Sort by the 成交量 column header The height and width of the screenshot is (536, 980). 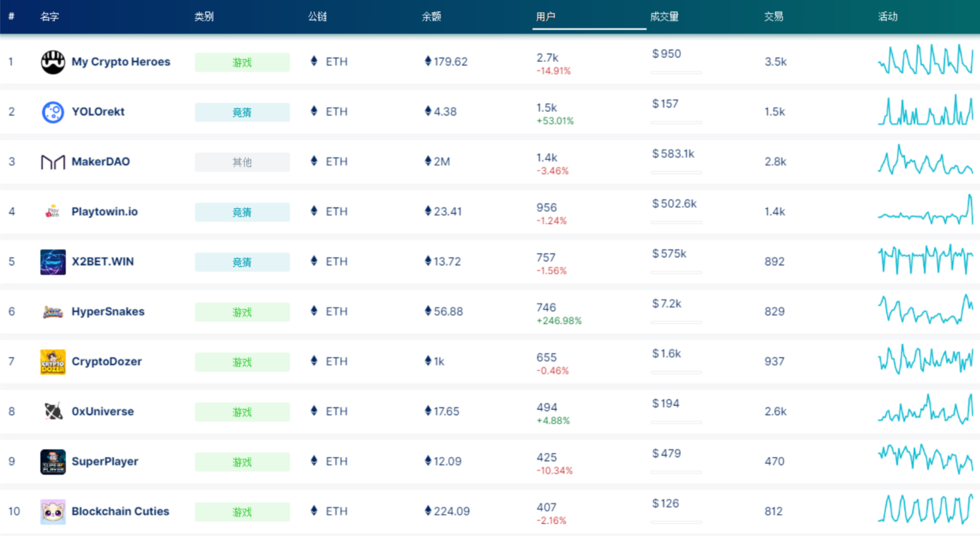664,17
